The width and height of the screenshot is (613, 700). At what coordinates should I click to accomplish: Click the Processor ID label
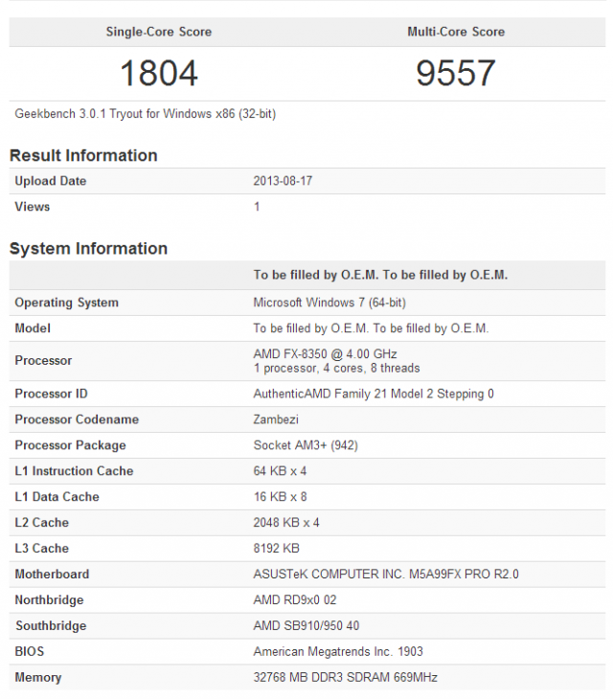51,394
